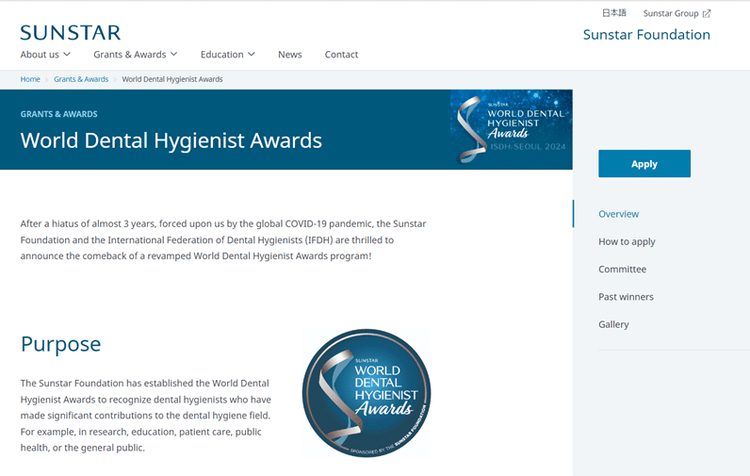
Task: Select Overview in the side navigation
Action: [618, 214]
